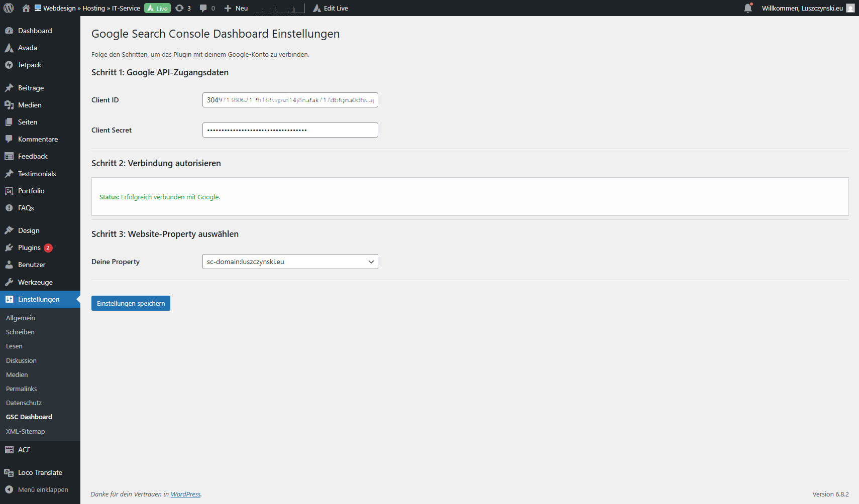Click the Jetpack stats sparkline in admin bar

[279, 8]
